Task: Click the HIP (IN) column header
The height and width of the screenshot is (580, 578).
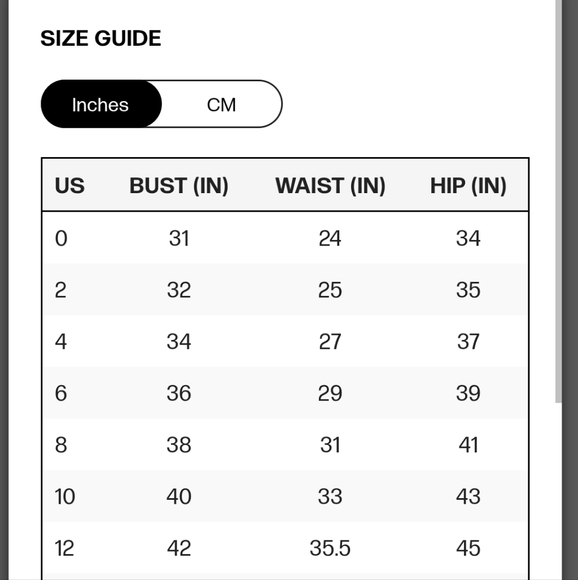Action: pos(468,185)
